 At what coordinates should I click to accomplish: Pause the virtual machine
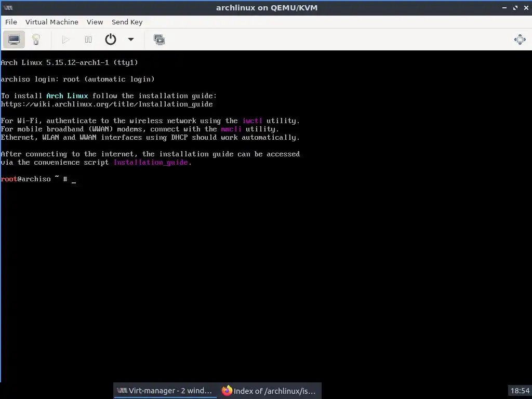pos(88,39)
